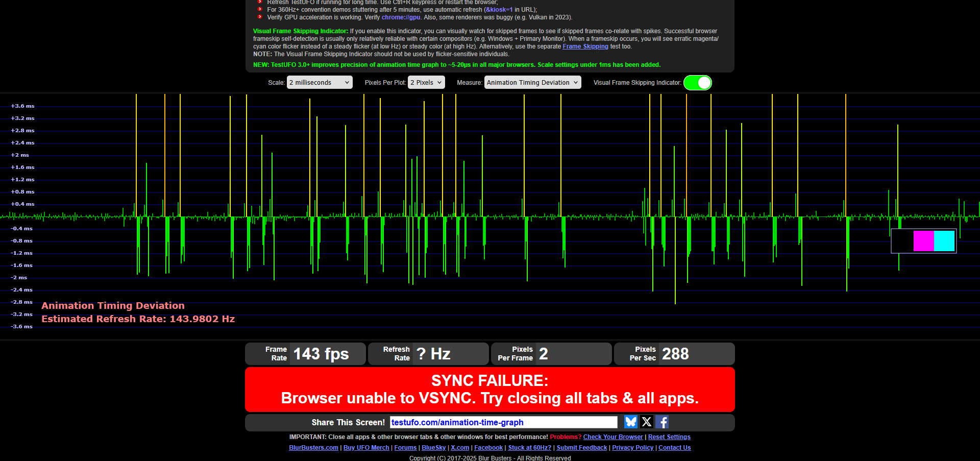Click the cyan block in frame skipping indicator
Image resolution: width=980 pixels, height=461 pixels.
click(944, 241)
